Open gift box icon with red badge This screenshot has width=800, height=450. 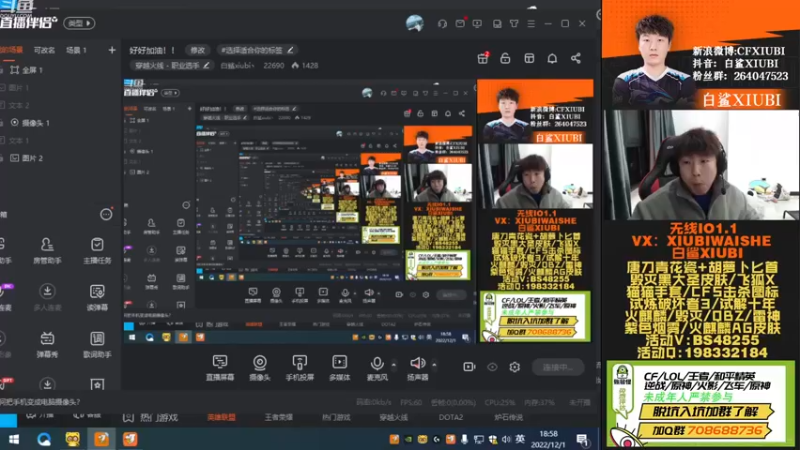(483, 58)
